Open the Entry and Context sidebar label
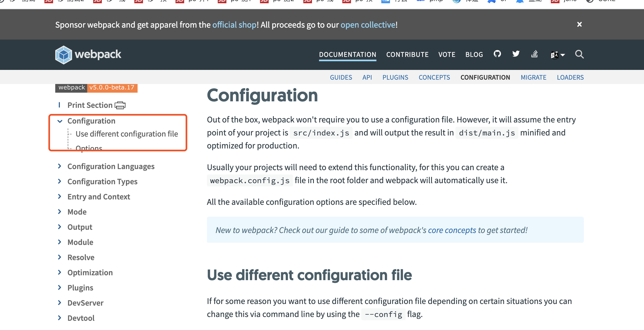This screenshot has height=330, width=644. [x=99, y=197]
